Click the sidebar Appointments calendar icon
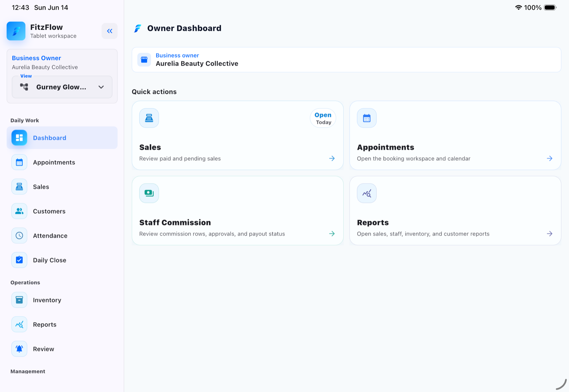 coord(19,162)
